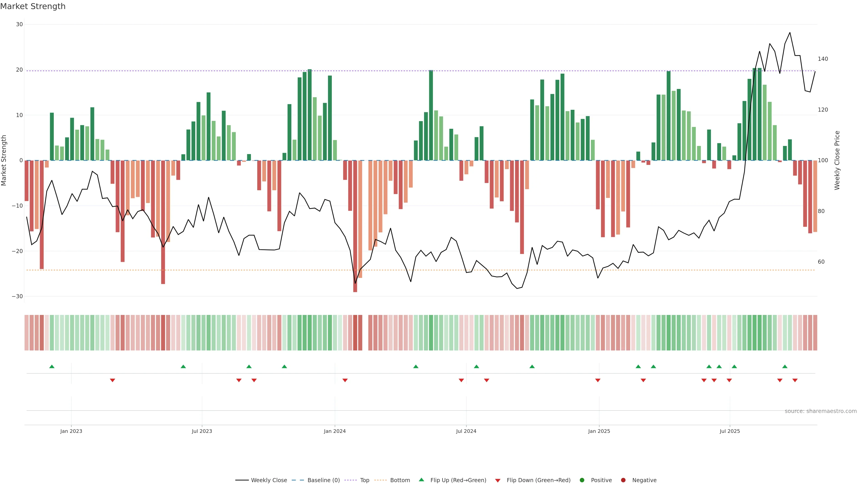Click the Jul 2025 x-axis tick label
This screenshot has width=868, height=488.
pyautogui.click(x=729, y=431)
